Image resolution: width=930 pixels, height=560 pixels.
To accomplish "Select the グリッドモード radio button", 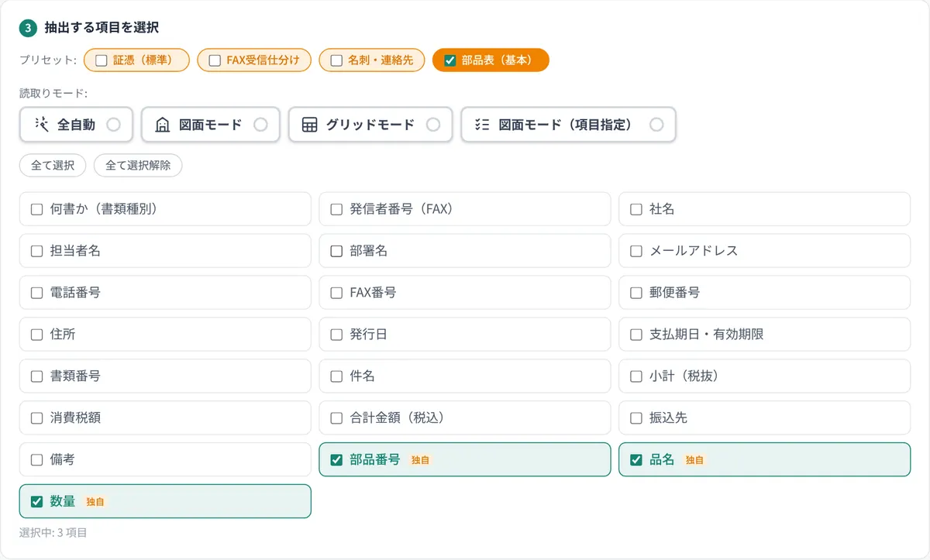I will 433,124.
